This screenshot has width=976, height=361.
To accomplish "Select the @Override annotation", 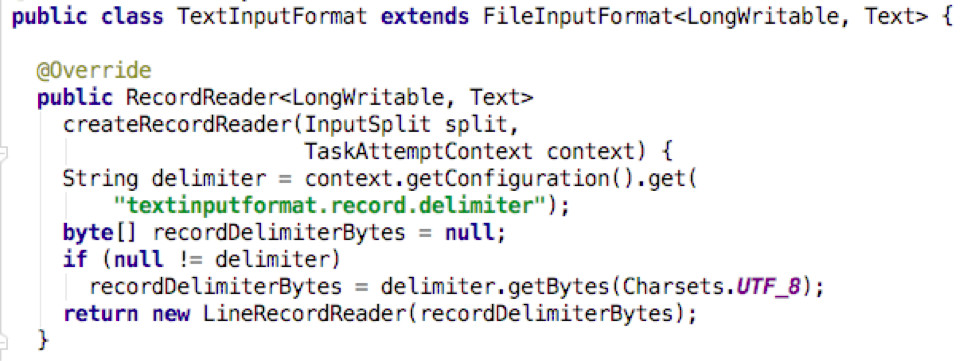I will [x=94, y=71].
